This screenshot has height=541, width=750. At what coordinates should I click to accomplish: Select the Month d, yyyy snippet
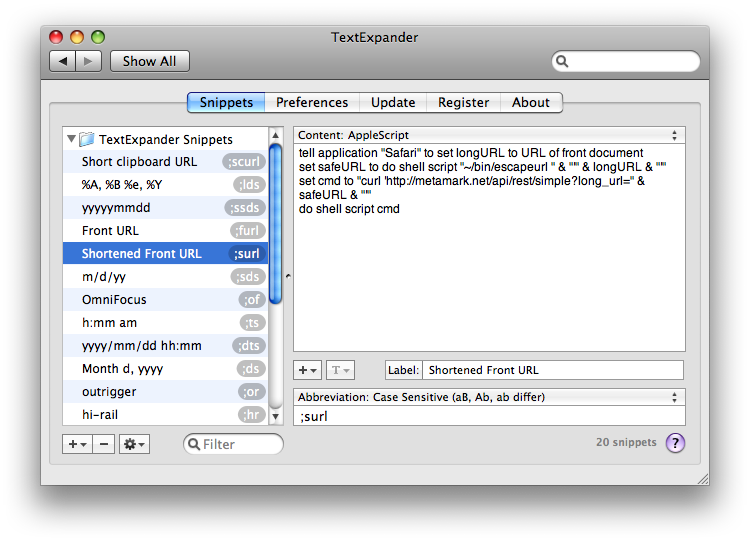click(165, 368)
